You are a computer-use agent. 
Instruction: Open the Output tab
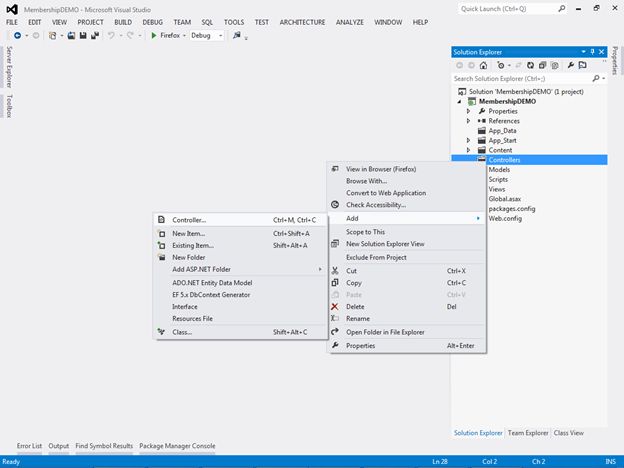[x=58, y=446]
